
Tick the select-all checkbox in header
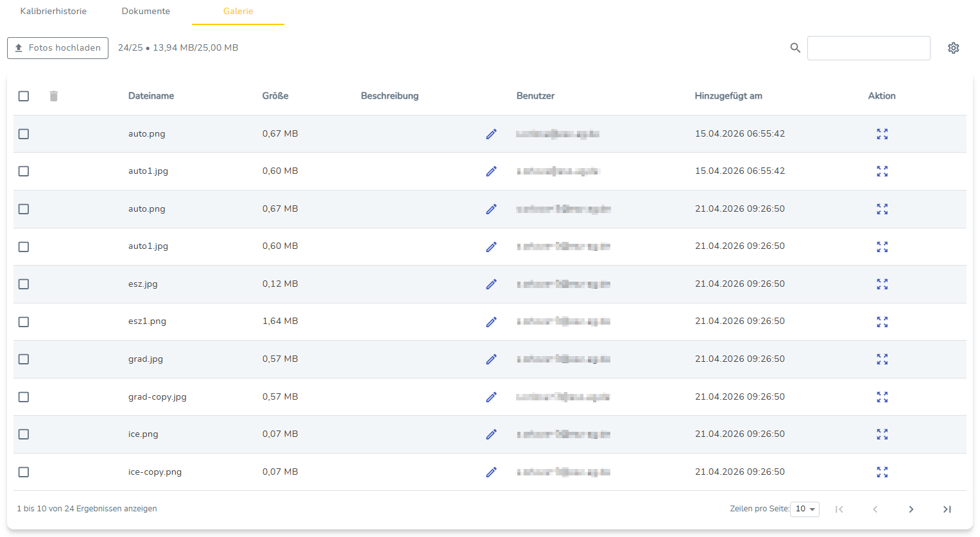click(24, 96)
